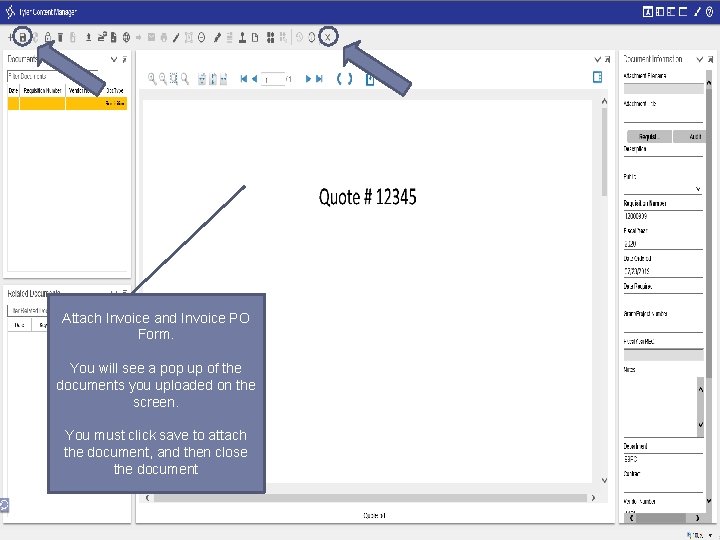Click the Fiscal Year field
720x540 pixels.
coord(663,243)
